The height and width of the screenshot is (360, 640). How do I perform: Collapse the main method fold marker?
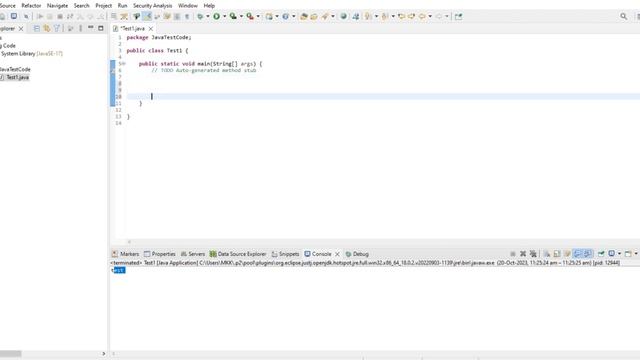point(124,64)
